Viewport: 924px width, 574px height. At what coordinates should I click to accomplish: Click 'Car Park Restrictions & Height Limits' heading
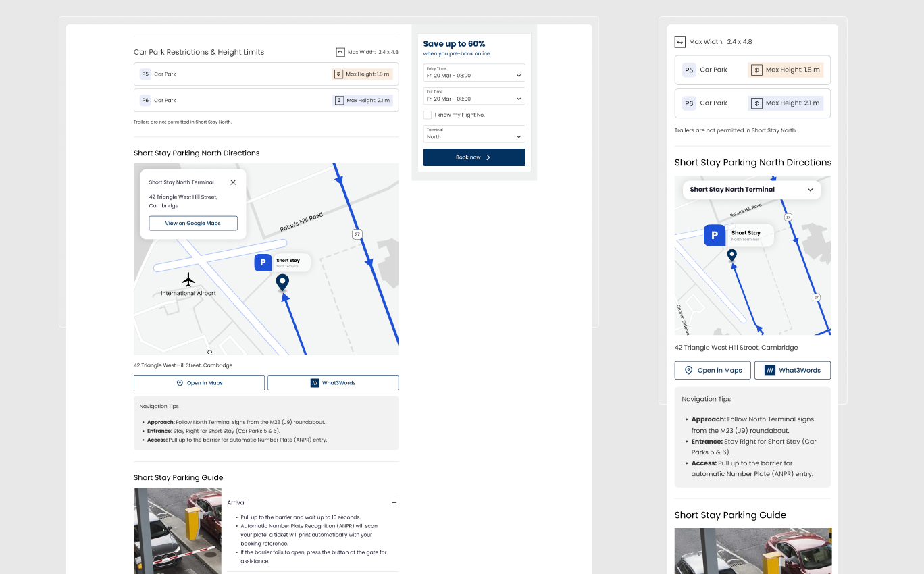click(199, 52)
